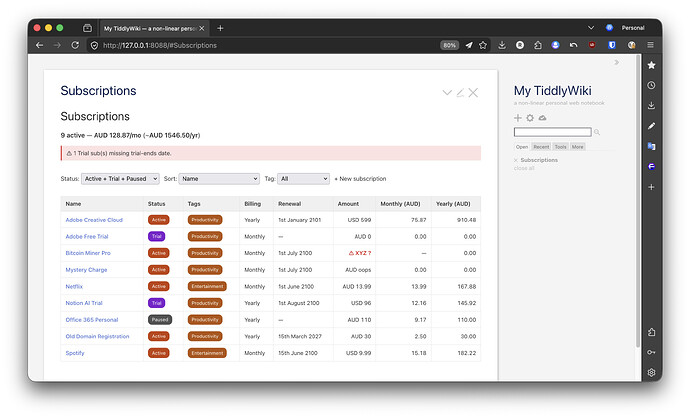Click the paper-plane send icon in address bar

click(469, 45)
